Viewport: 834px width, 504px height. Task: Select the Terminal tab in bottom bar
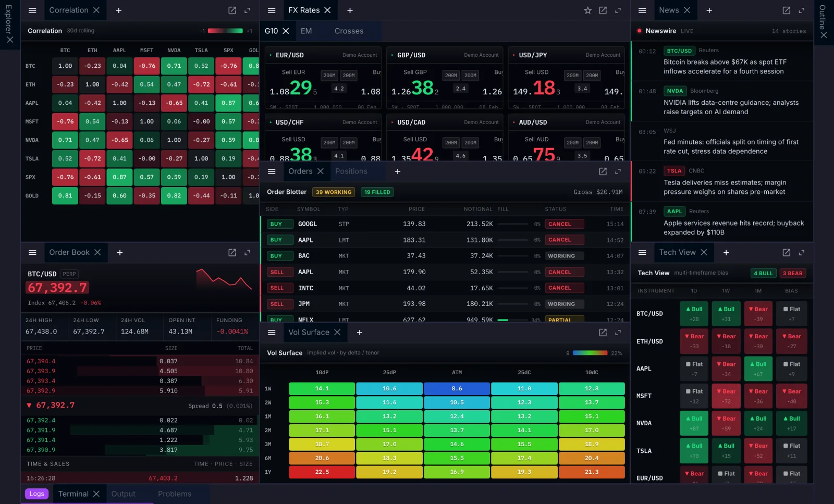(73, 494)
